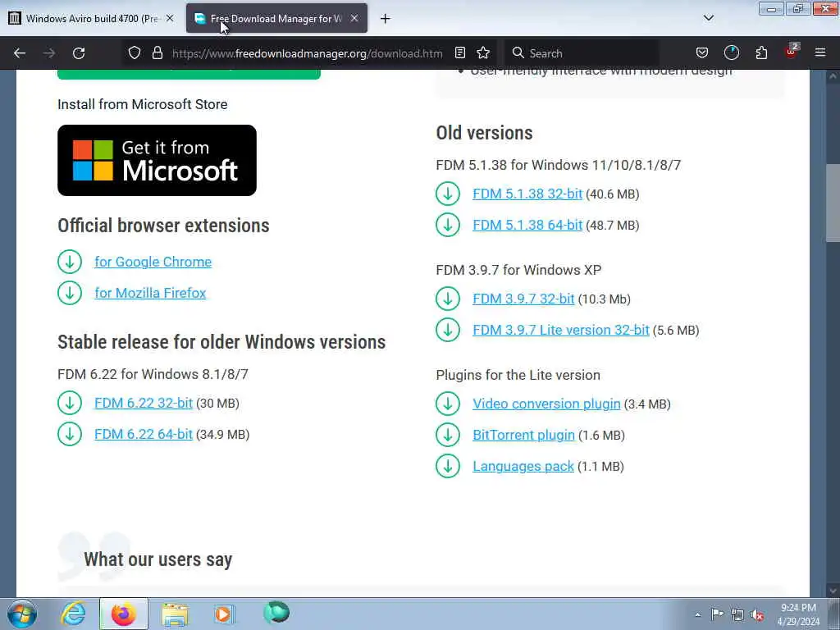Click the vertical page scrollbar thumb
This screenshot has width=840, height=630.
[x=833, y=203]
